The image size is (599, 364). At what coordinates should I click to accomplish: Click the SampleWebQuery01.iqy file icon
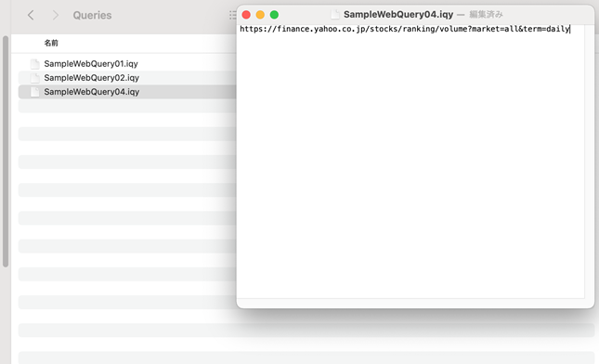34,64
